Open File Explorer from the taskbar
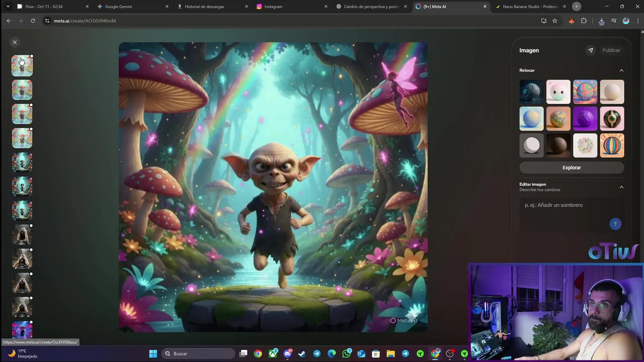The image size is (644, 362). pos(390,353)
